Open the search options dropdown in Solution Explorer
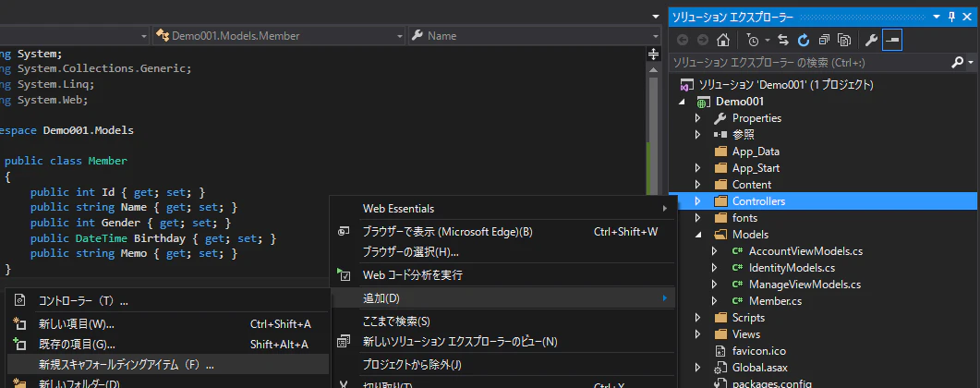The height and width of the screenshot is (388, 980). 971,63
